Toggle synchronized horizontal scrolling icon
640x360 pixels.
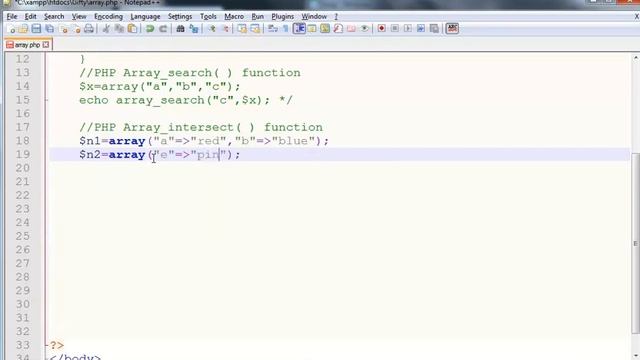255,29
